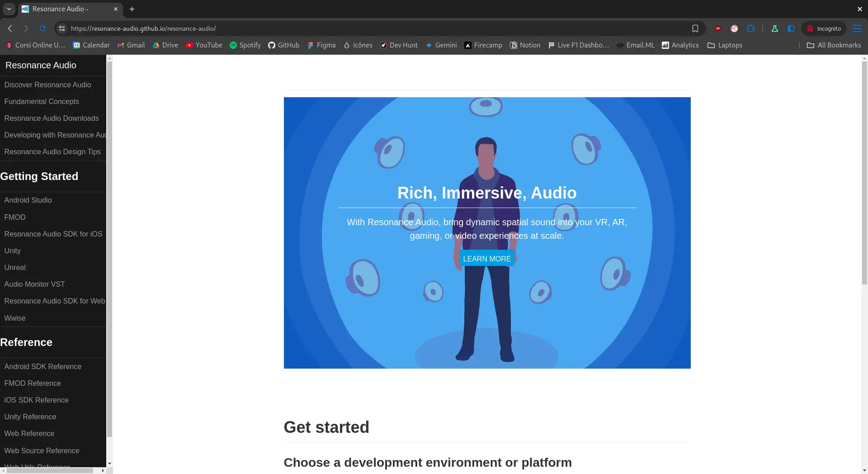Open Resonance Audio SDK for iOS

(x=53, y=234)
